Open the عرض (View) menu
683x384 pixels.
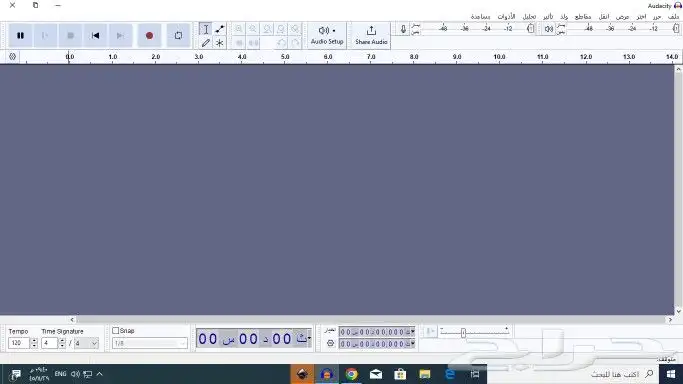[x=622, y=17]
